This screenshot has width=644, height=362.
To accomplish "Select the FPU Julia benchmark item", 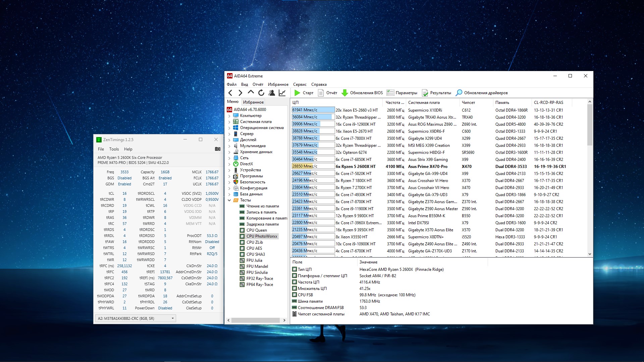I will coord(254,260).
